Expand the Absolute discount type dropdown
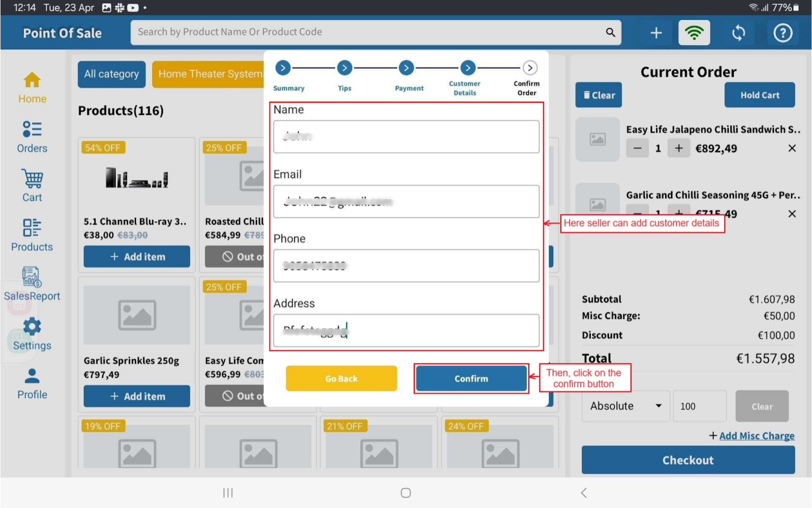812x508 pixels. pos(625,406)
